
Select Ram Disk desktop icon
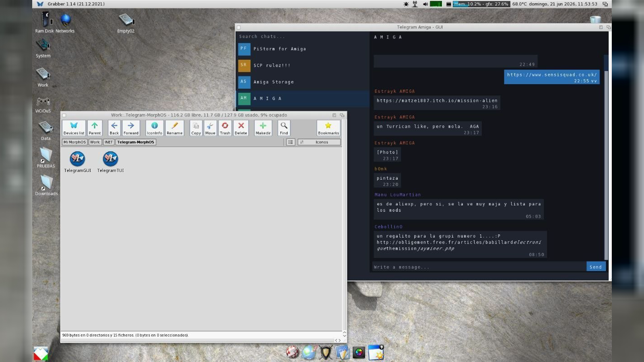point(44,23)
